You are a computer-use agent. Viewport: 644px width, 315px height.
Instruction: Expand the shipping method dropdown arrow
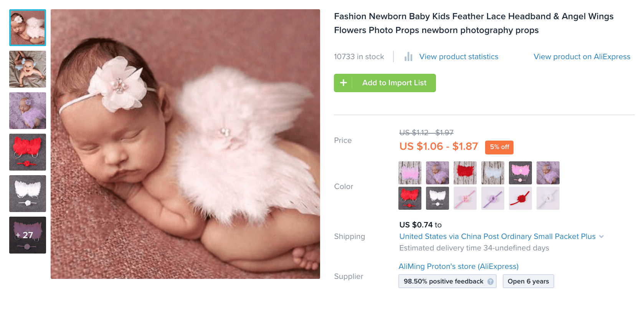tap(601, 237)
